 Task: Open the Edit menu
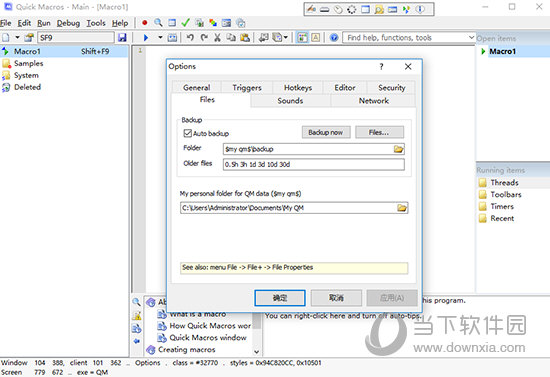coord(24,23)
